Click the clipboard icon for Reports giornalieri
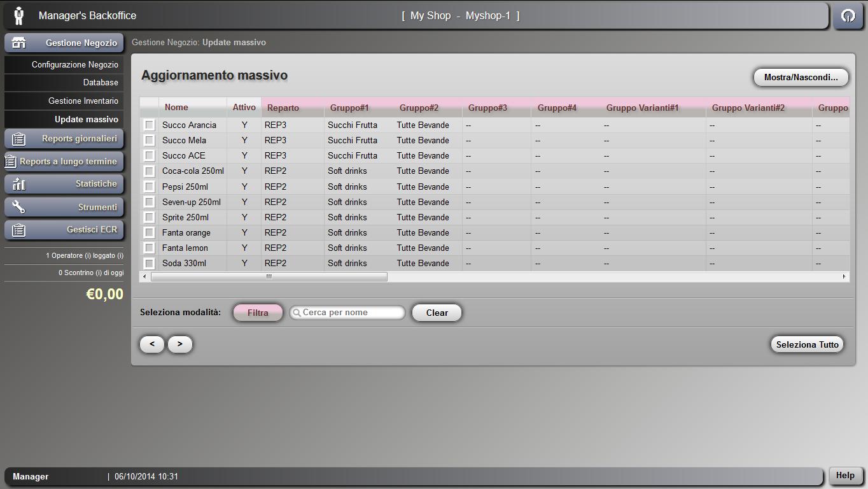868x489 pixels. pyautogui.click(x=19, y=139)
